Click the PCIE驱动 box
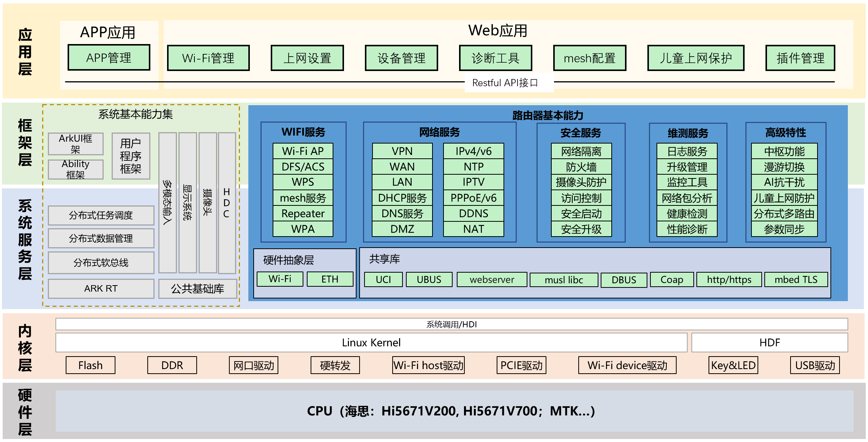The width and height of the screenshot is (868, 442). coord(521,365)
